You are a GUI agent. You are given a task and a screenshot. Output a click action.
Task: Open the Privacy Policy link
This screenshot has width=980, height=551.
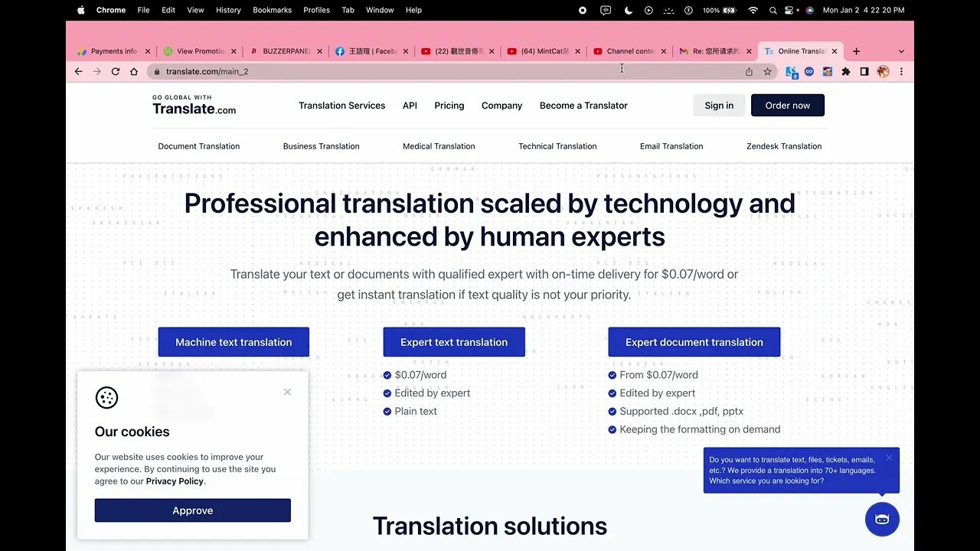(175, 481)
